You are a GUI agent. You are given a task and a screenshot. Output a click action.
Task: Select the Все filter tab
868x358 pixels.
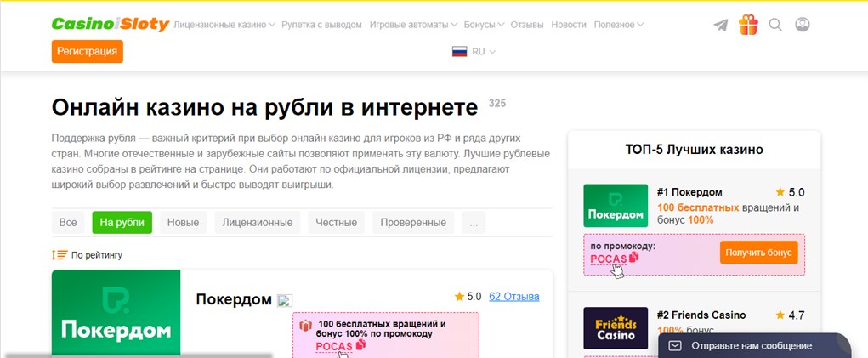click(x=68, y=223)
